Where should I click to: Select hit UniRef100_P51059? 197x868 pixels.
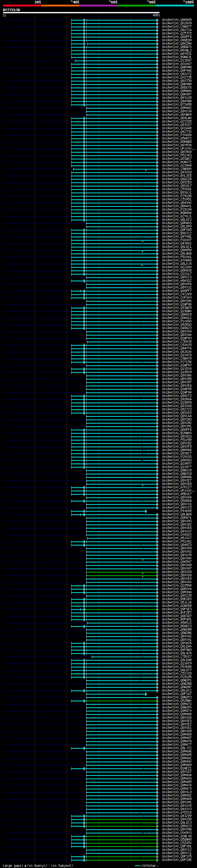click(x=177, y=440)
